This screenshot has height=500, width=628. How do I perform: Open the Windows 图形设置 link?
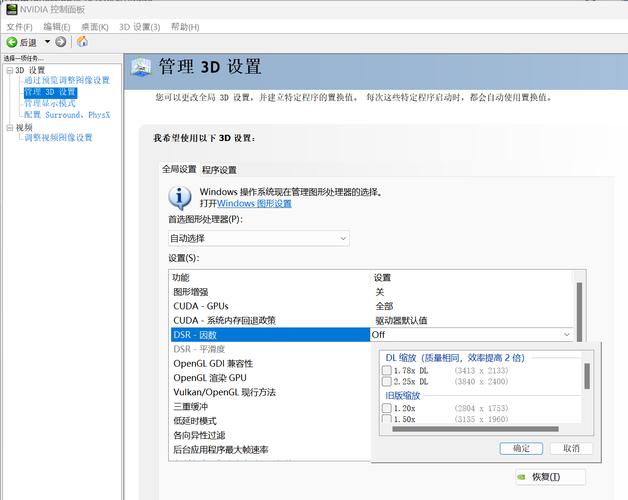tap(254, 204)
